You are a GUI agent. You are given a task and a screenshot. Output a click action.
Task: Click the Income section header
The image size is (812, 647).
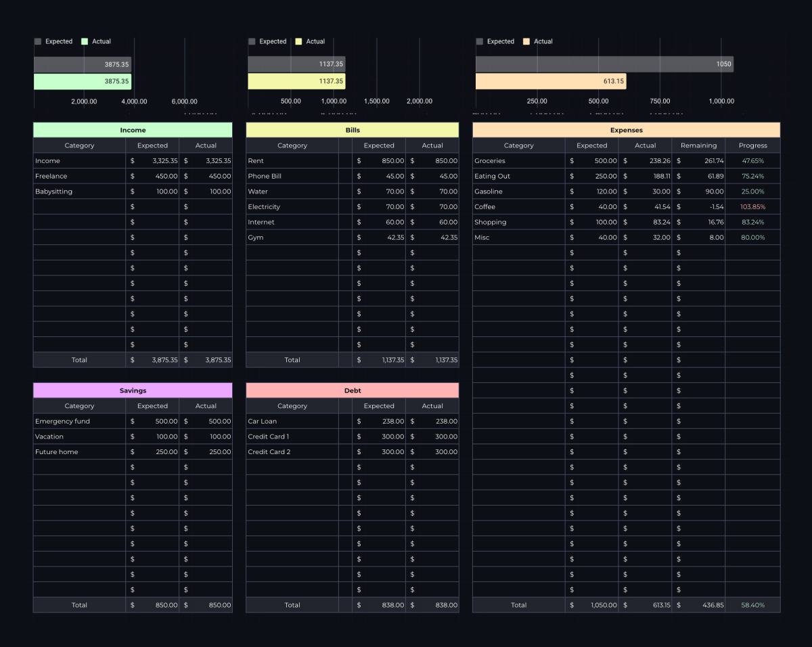pyautogui.click(x=133, y=130)
